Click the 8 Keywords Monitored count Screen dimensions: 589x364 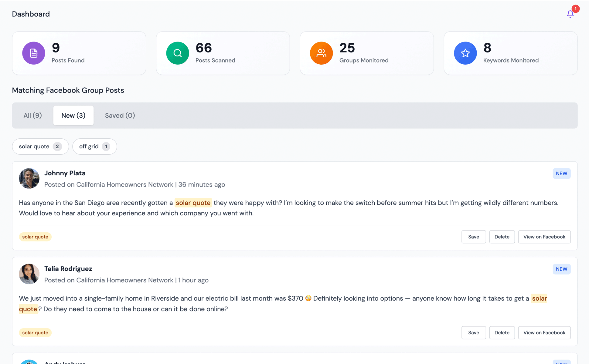(x=487, y=48)
